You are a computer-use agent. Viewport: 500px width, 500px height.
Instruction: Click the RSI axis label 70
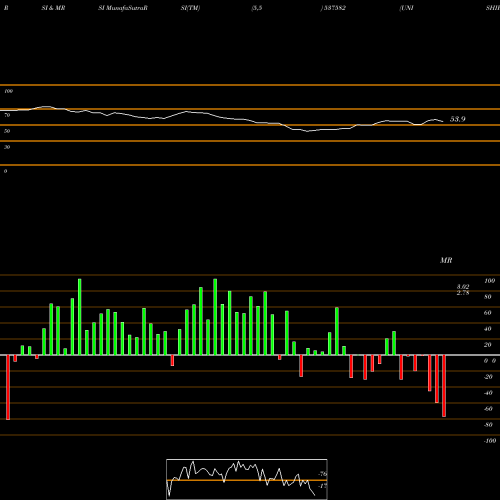click(x=7, y=115)
